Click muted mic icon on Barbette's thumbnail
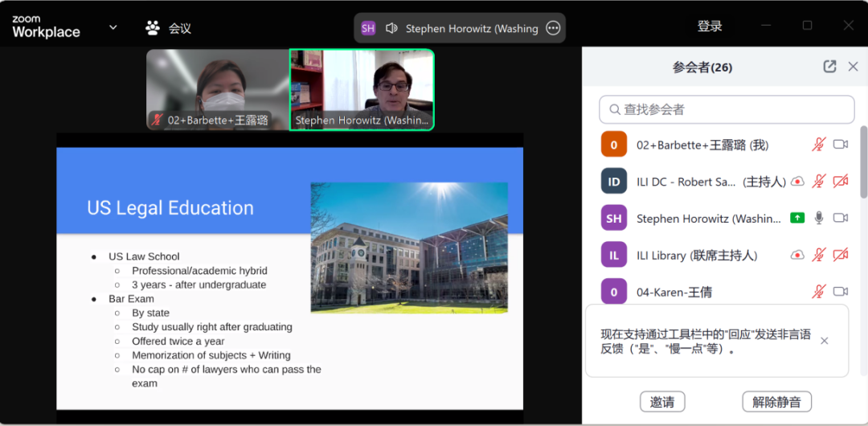This screenshot has height=426, width=868. (x=158, y=120)
